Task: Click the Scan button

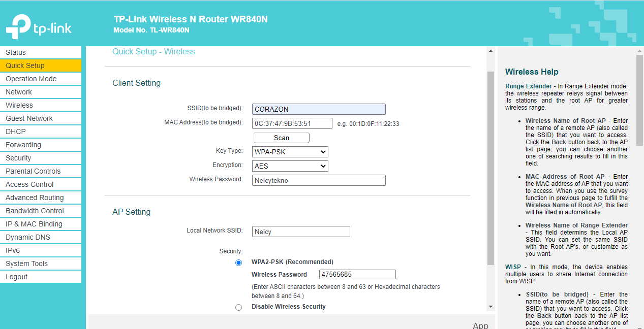Action: click(x=281, y=138)
